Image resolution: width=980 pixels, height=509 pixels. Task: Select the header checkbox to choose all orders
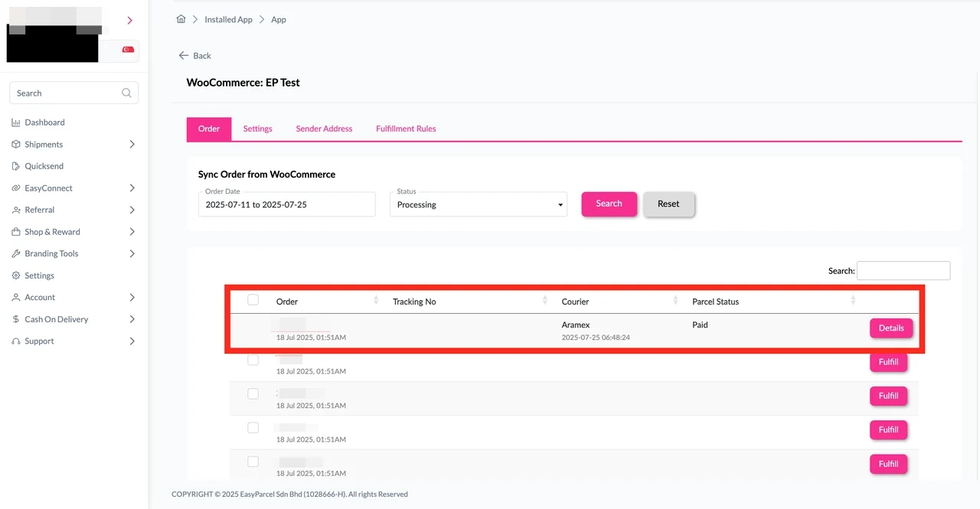[253, 300]
